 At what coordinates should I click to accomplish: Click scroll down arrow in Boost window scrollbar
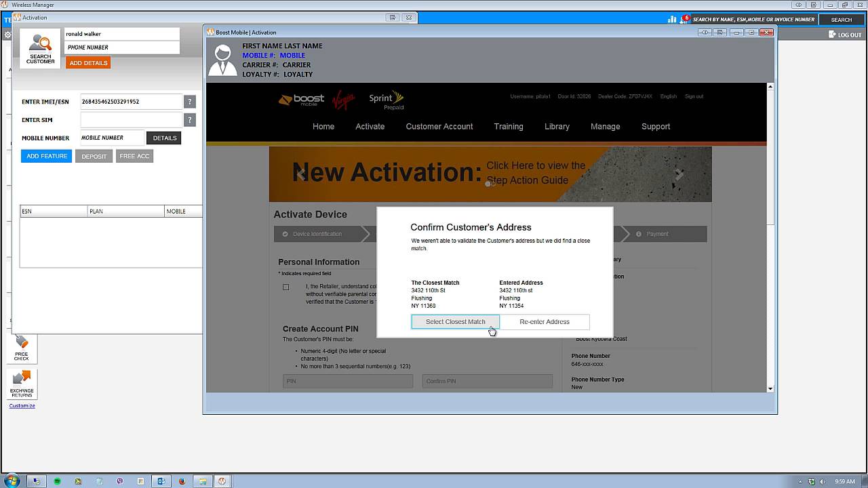point(770,388)
